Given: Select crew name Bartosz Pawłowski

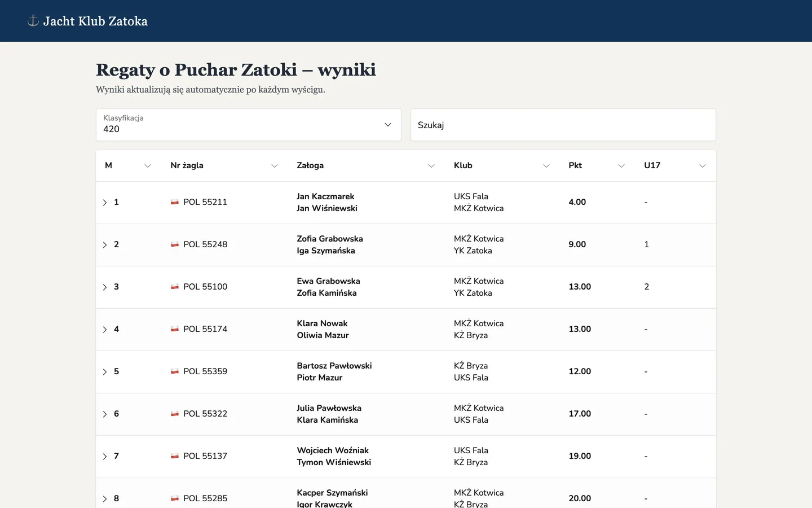Looking at the screenshot, I should (x=334, y=366).
